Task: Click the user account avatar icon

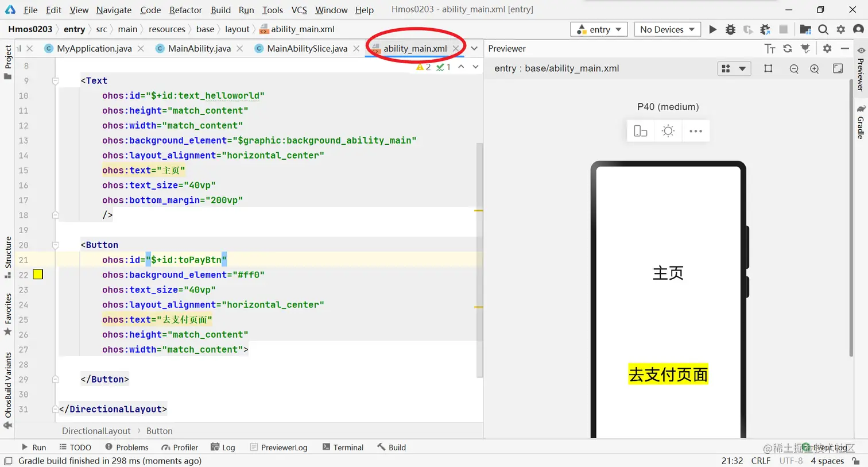Action: 859,29
